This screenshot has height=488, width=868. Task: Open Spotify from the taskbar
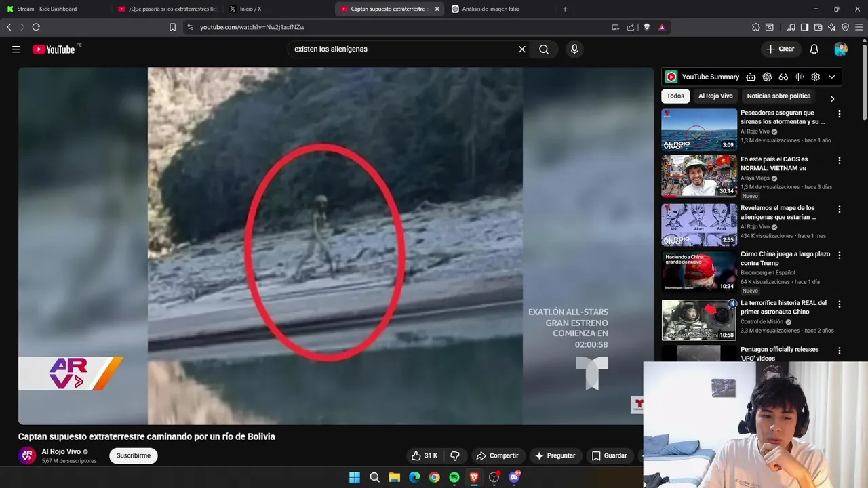coord(454,477)
